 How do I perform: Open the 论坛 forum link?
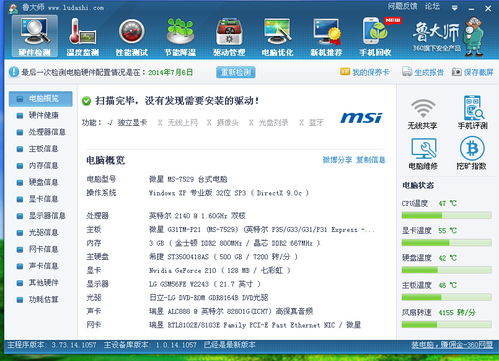(432, 6)
